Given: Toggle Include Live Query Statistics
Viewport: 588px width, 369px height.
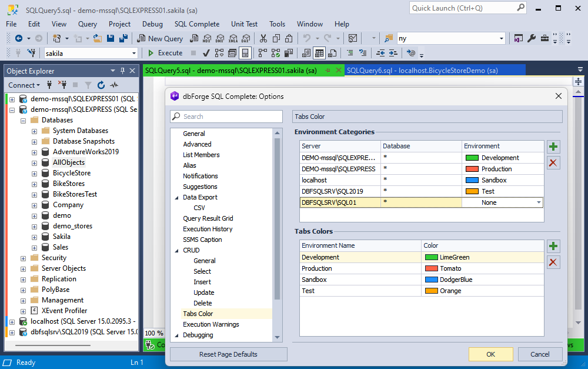Looking at the screenshot, I should tap(276, 54).
